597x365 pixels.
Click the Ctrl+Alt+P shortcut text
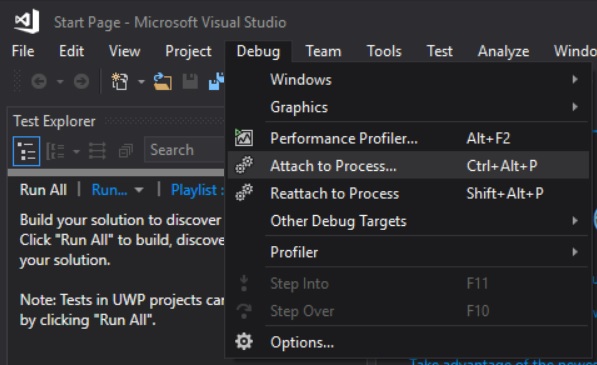click(x=502, y=166)
